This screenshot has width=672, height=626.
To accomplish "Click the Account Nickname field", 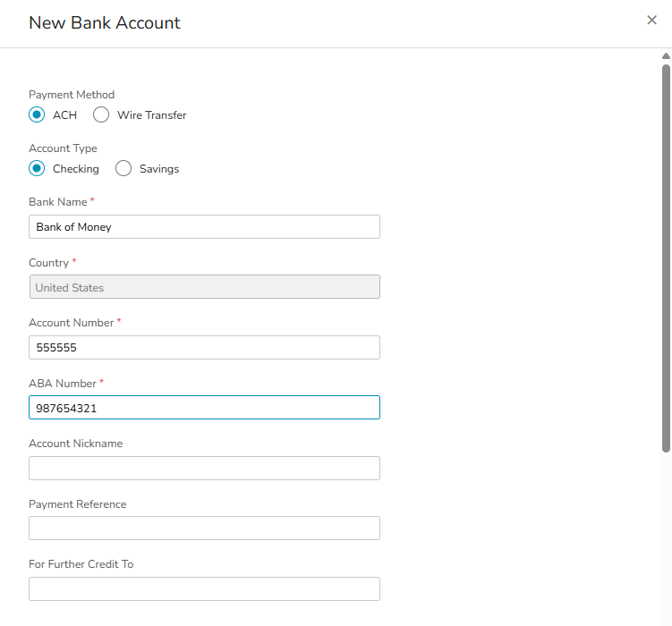I will [204, 468].
